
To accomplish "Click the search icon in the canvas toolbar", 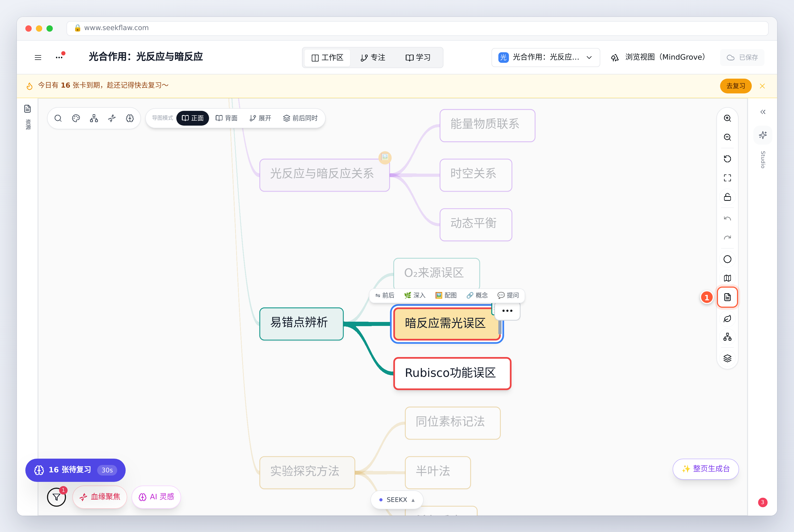I will coord(58,118).
